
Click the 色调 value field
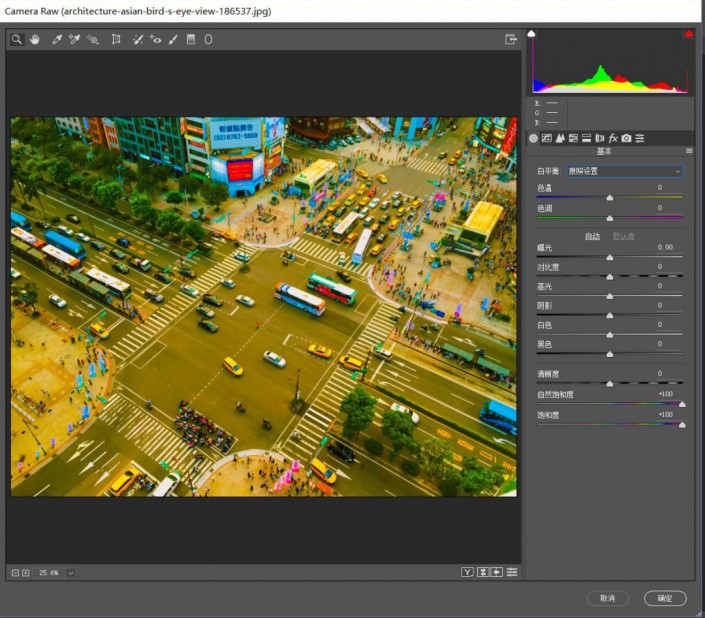pos(660,208)
